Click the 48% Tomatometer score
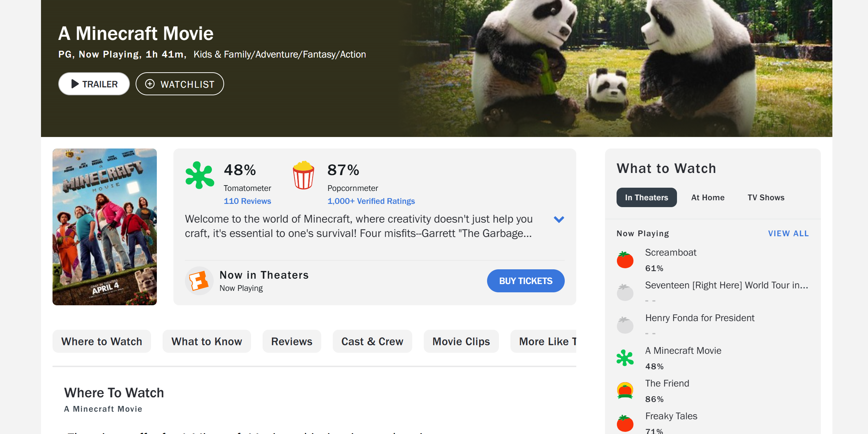This screenshot has width=868, height=434. pos(240,170)
